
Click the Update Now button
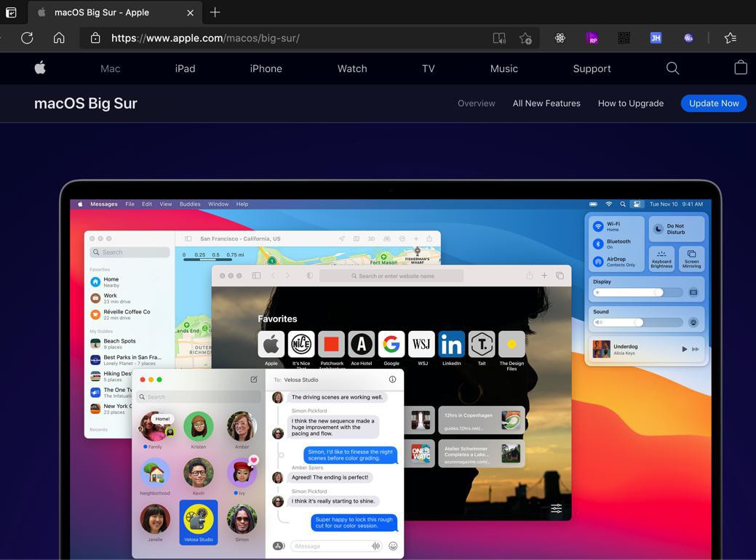714,103
